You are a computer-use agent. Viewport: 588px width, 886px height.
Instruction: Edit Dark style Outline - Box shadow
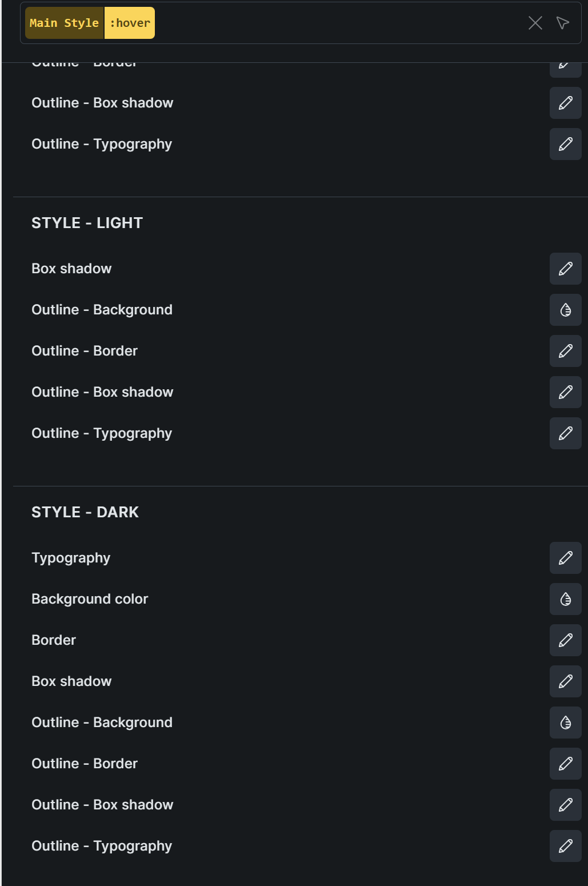point(565,805)
